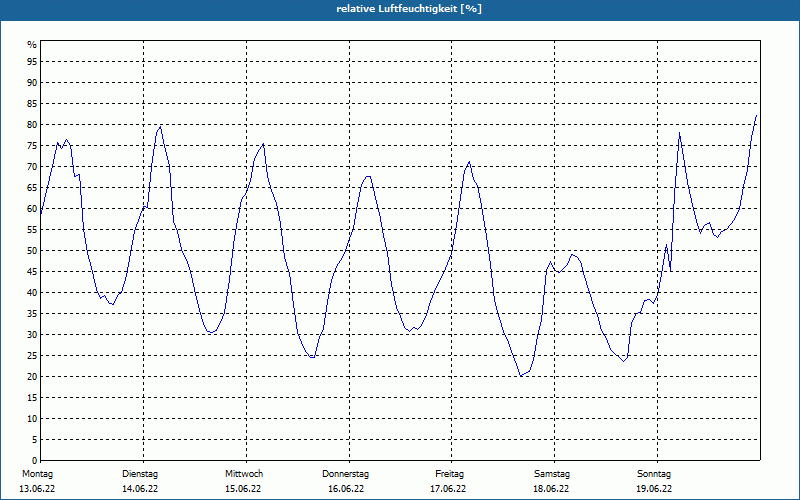The width and height of the screenshot is (800, 500).
Task: Click the date 14.06.22
Action: click(140, 489)
